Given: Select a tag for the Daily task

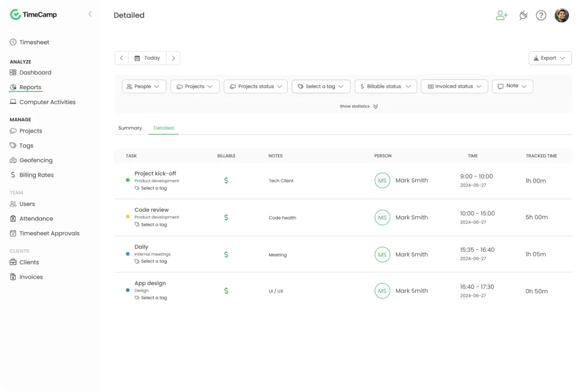Looking at the screenshot, I should point(153,262).
